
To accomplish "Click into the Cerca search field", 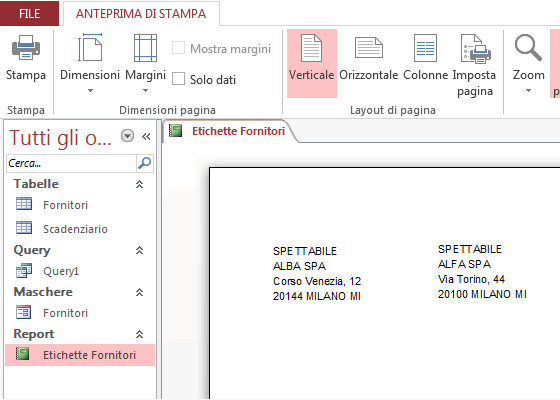I will click(71, 163).
